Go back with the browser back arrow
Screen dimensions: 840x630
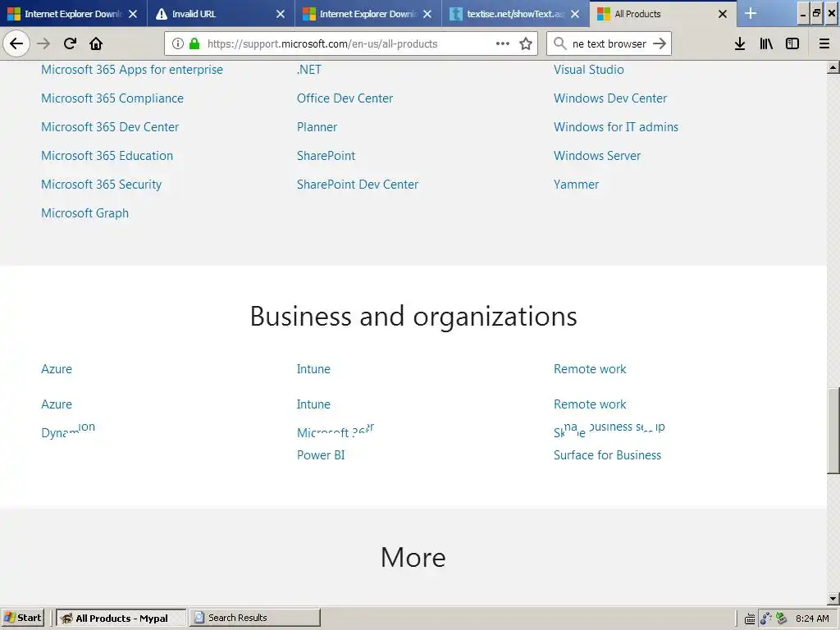[x=16, y=43]
